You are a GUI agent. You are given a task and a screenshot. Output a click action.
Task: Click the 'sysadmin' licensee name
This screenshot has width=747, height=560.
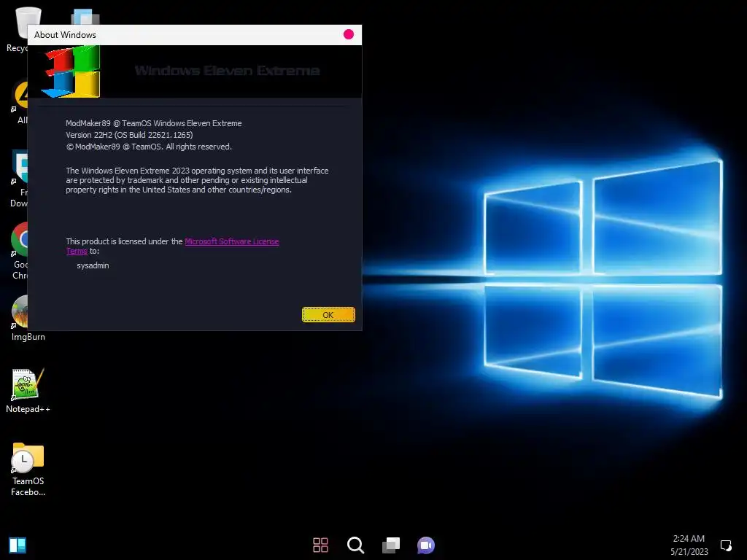point(93,265)
